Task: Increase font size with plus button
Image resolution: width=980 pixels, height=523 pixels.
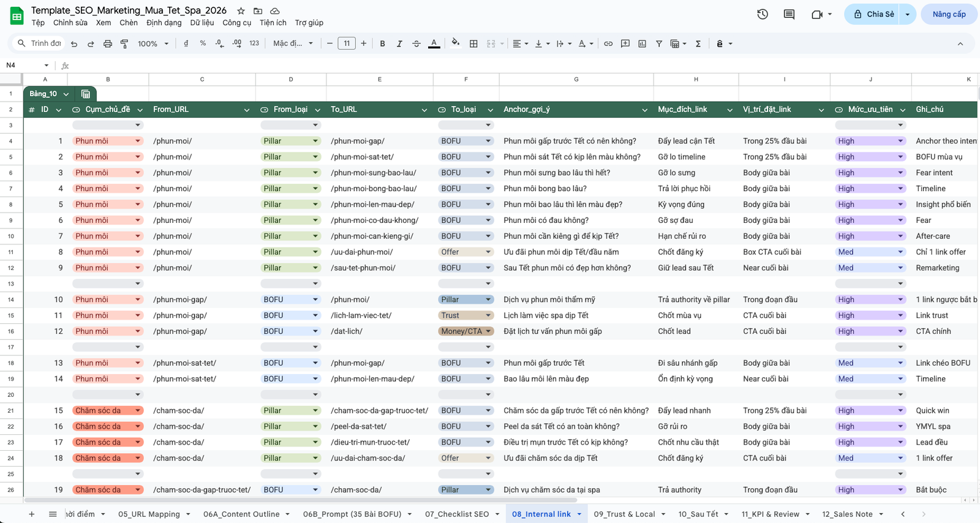Action: click(364, 43)
